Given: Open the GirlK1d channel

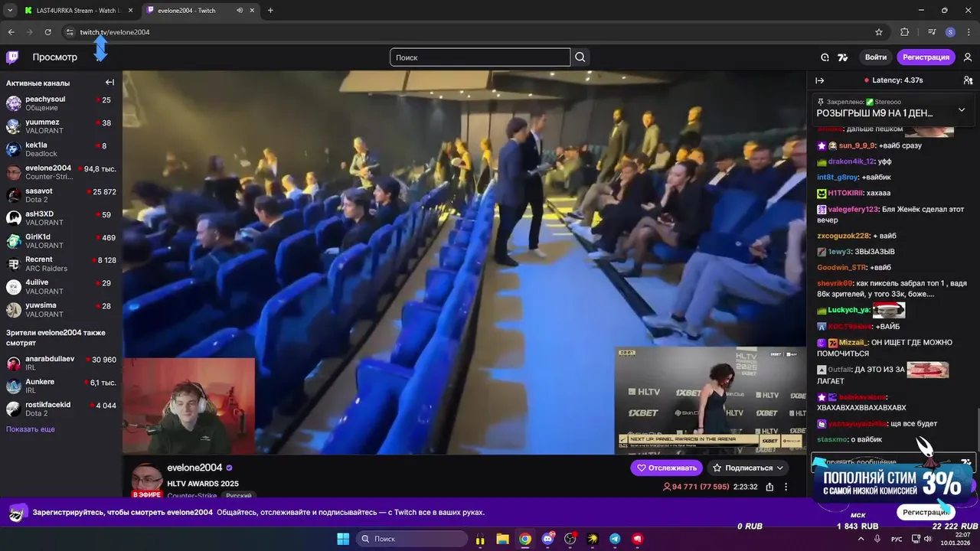Looking at the screenshot, I should coord(61,241).
